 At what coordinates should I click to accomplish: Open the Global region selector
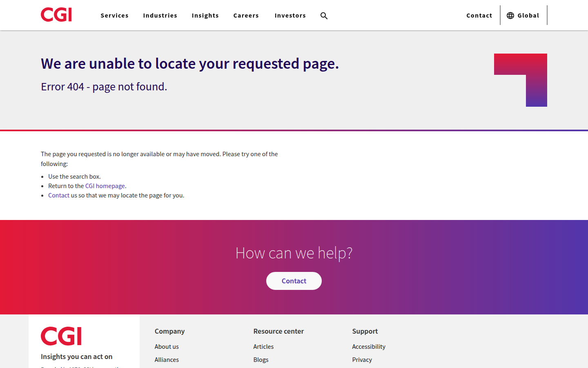528,16
